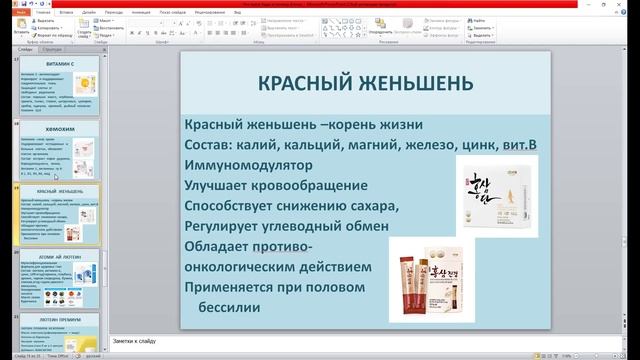Select the ХЕМОХИМ slide thumbnail
Image resolution: width=640 pixels, height=360 pixels.
(x=60, y=150)
